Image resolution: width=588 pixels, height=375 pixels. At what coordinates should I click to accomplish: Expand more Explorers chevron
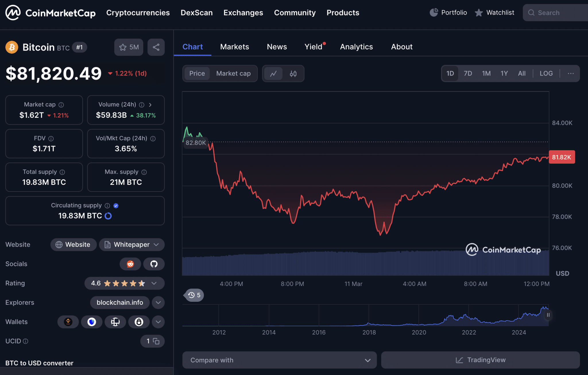click(158, 303)
